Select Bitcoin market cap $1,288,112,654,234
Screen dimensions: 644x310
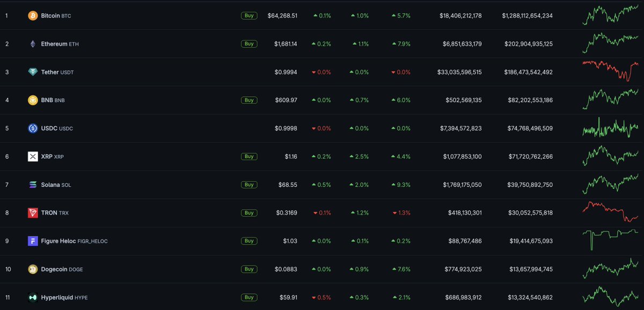(528, 16)
